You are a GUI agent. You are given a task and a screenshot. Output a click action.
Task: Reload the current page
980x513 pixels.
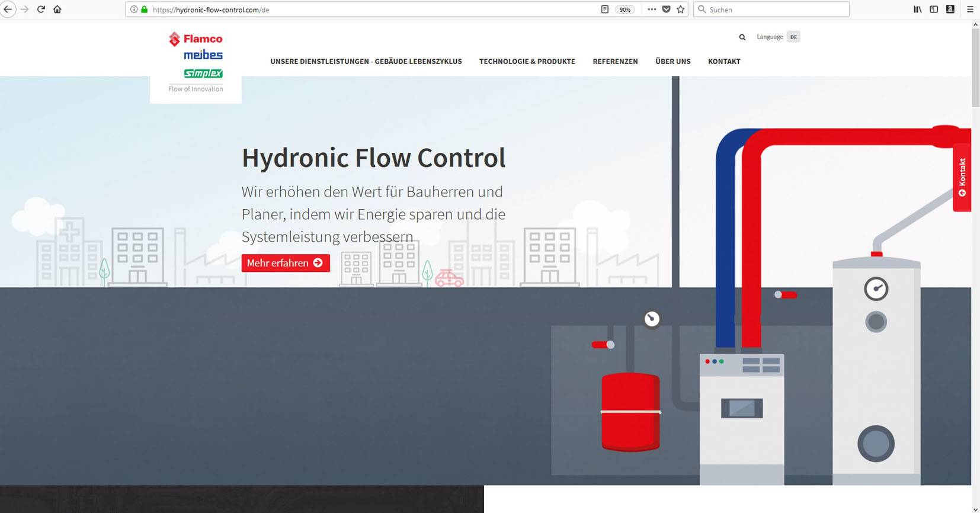(x=41, y=9)
